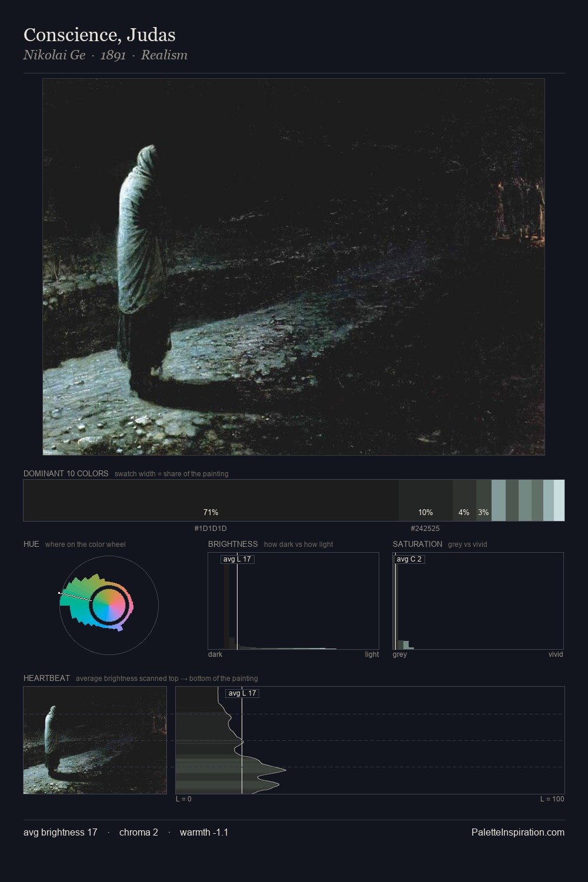Image resolution: width=588 pixels, height=882 pixels.
Task: Click 'swatch width = share of the painting' caption
Action: point(172,474)
